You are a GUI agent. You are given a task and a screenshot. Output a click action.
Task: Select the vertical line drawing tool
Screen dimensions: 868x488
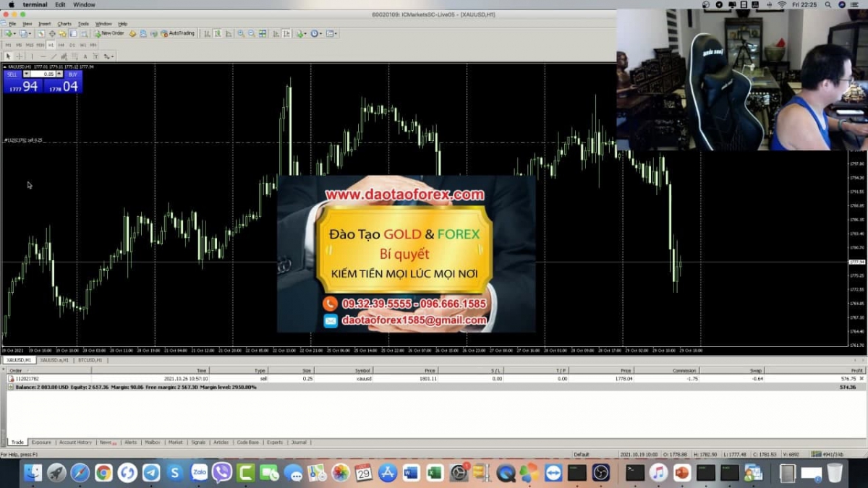(32, 56)
